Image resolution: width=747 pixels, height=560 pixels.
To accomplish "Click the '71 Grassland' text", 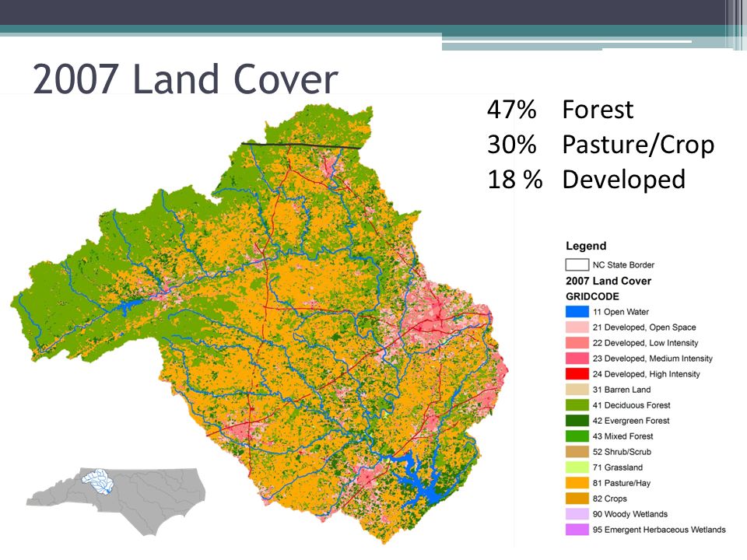I will tap(618, 467).
